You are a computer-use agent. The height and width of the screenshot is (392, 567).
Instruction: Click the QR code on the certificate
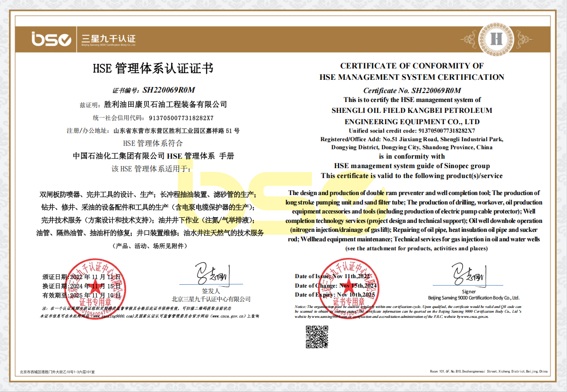tap(317, 337)
